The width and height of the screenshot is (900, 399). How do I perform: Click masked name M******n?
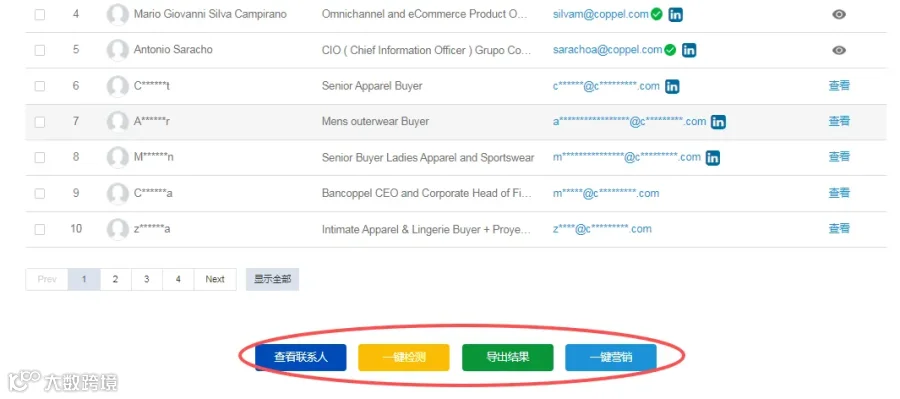(153, 157)
